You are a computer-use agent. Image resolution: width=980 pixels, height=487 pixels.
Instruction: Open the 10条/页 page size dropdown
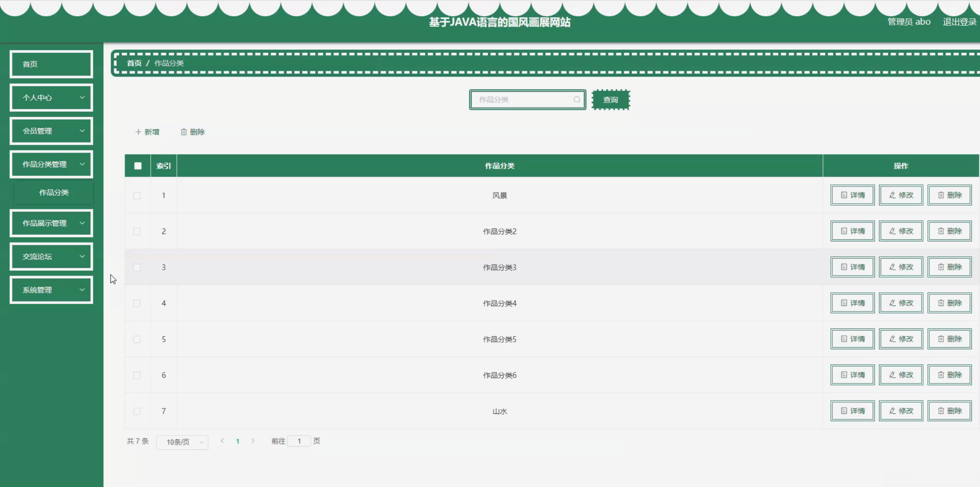[x=182, y=442]
